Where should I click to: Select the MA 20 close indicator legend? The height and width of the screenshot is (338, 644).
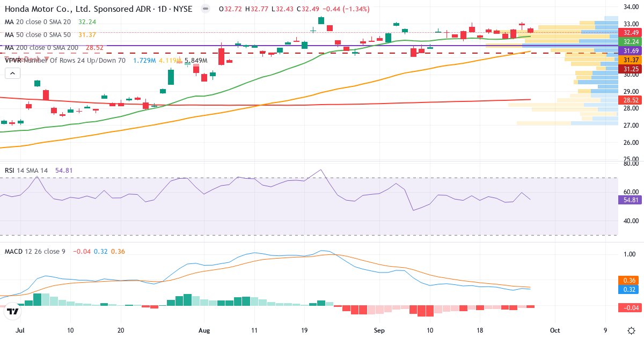38,22
